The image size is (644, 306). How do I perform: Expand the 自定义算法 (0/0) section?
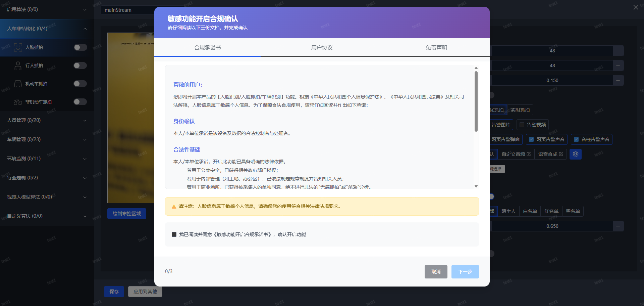point(47,216)
